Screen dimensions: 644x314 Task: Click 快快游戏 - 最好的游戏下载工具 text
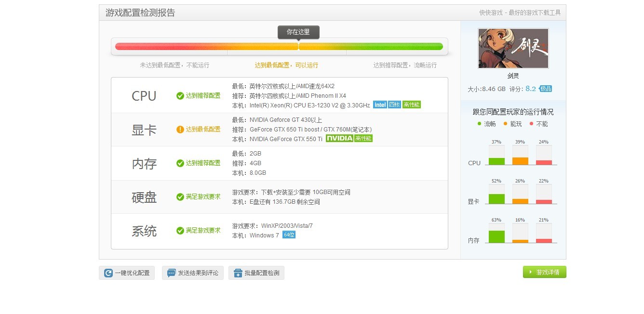coord(520,13)
